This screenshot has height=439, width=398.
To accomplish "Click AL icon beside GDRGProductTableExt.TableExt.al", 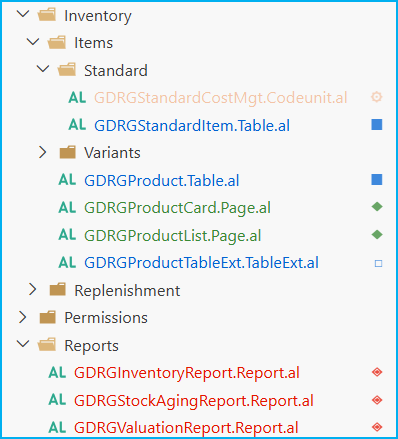I will [67, 262].
